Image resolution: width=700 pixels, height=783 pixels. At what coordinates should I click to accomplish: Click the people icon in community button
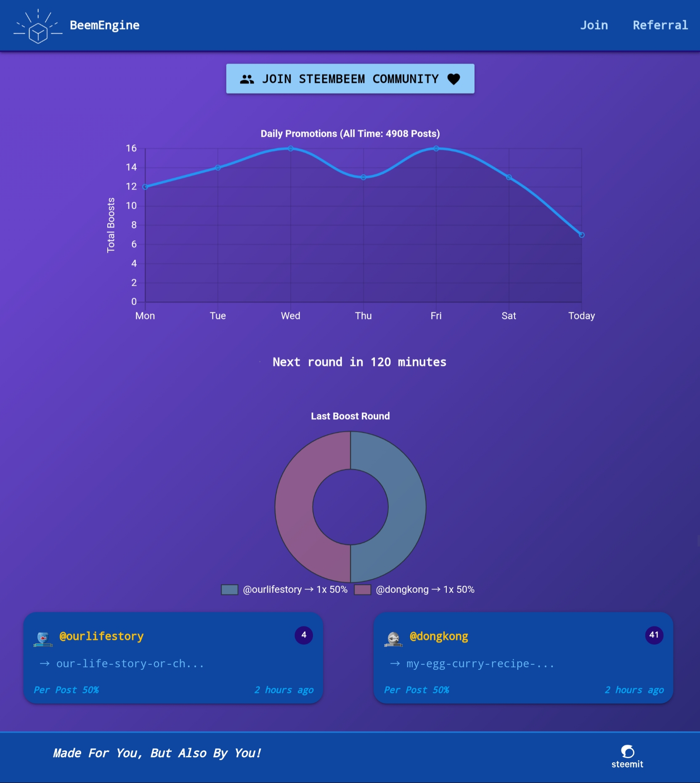[247, 79]
